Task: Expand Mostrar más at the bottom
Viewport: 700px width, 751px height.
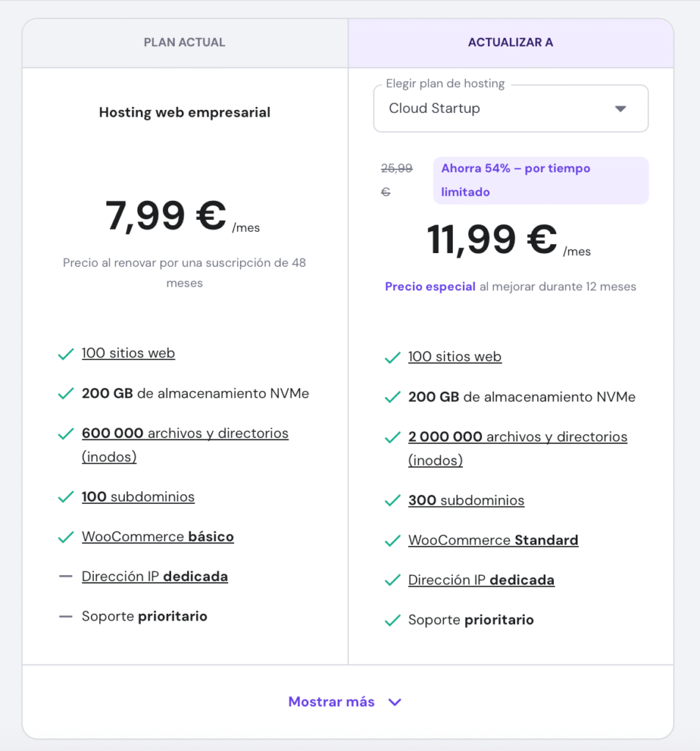Action: click(345, 702)
